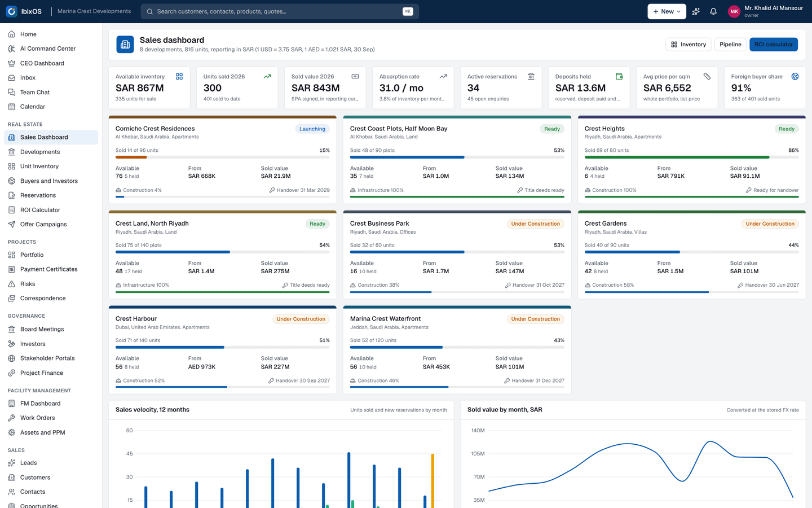Open Board Meetings in sidebar

click(x=51, y=329)
